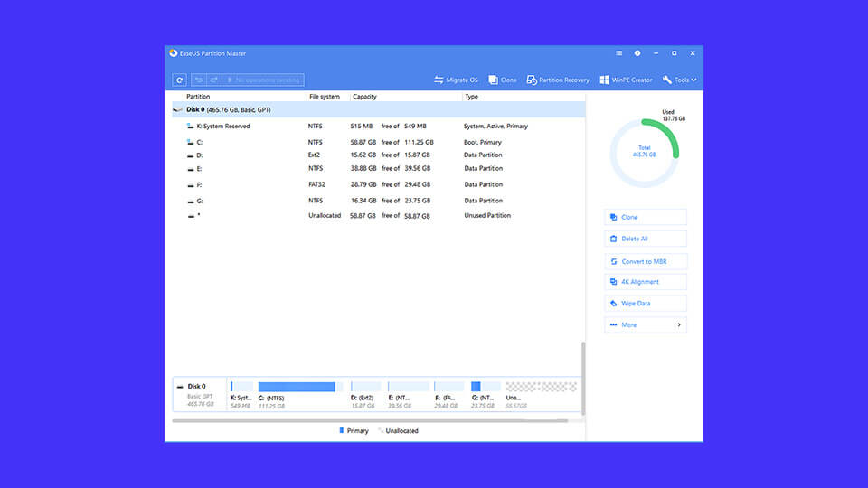Click the horizontal scrollbar below disk map
868x488 pixels.
pos(370,420)
